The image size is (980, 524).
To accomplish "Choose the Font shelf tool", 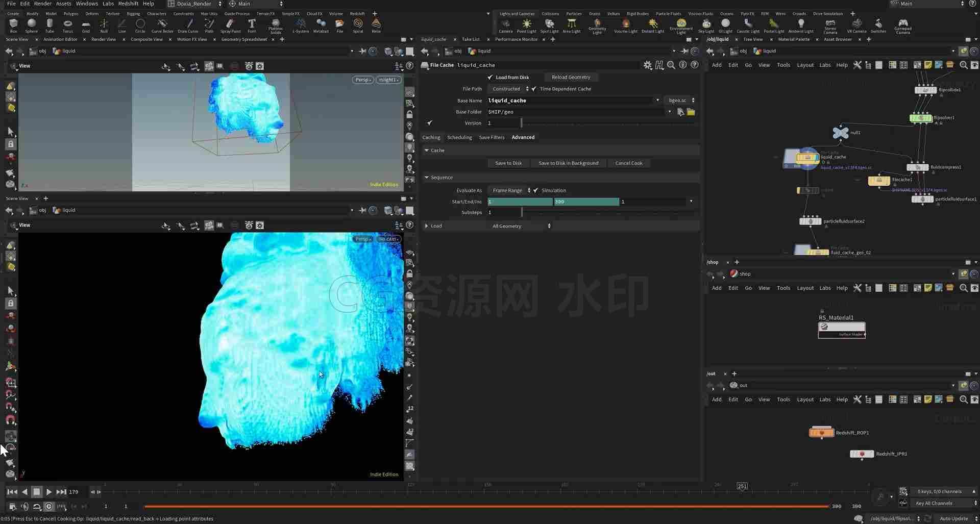I will coord(252,26).
